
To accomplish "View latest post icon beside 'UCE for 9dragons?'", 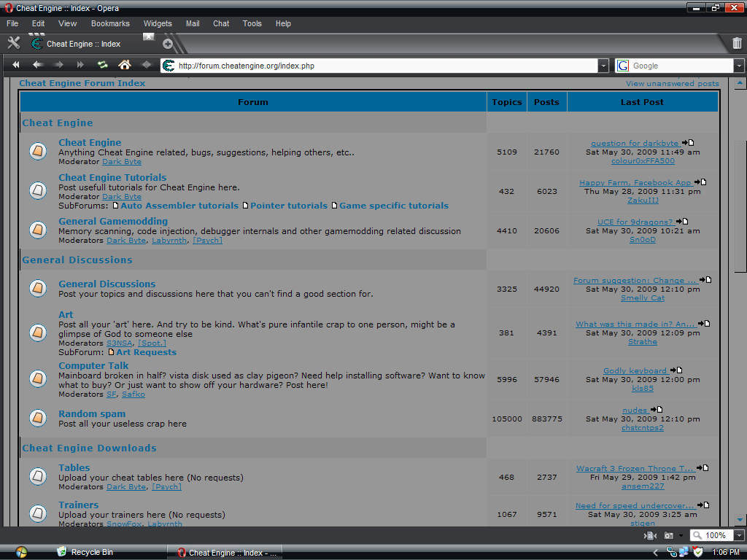I will (682, 222).
